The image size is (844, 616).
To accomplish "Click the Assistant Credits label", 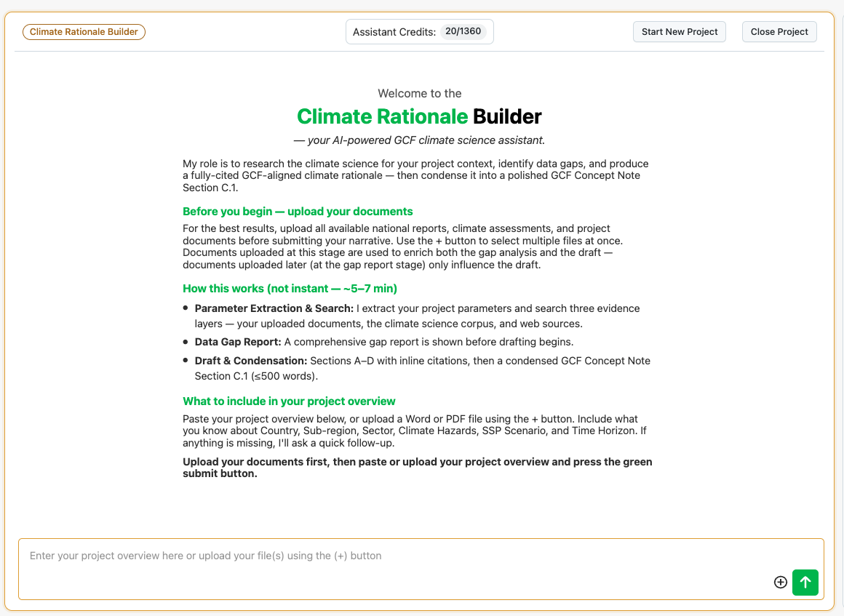I will (394, 32).
